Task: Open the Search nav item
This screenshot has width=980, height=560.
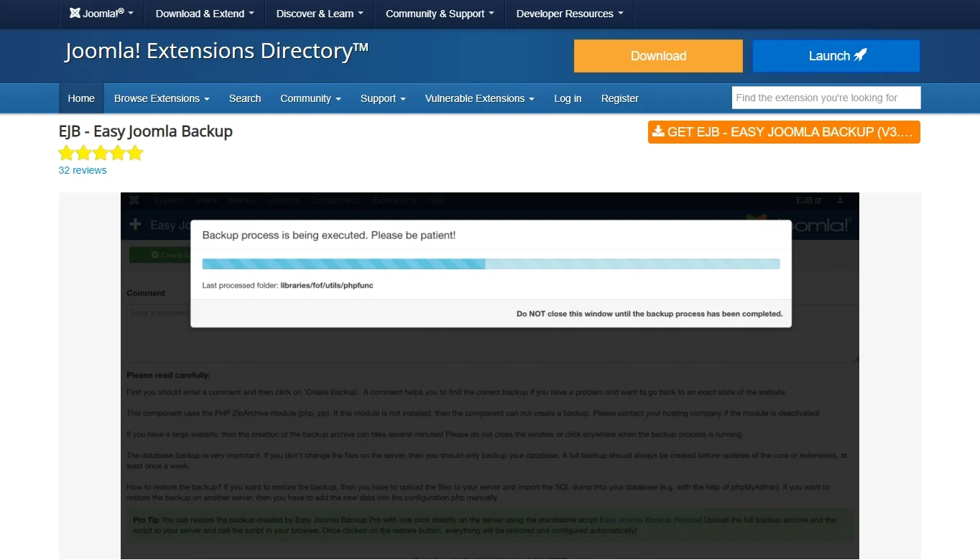Action: point(245,98)
